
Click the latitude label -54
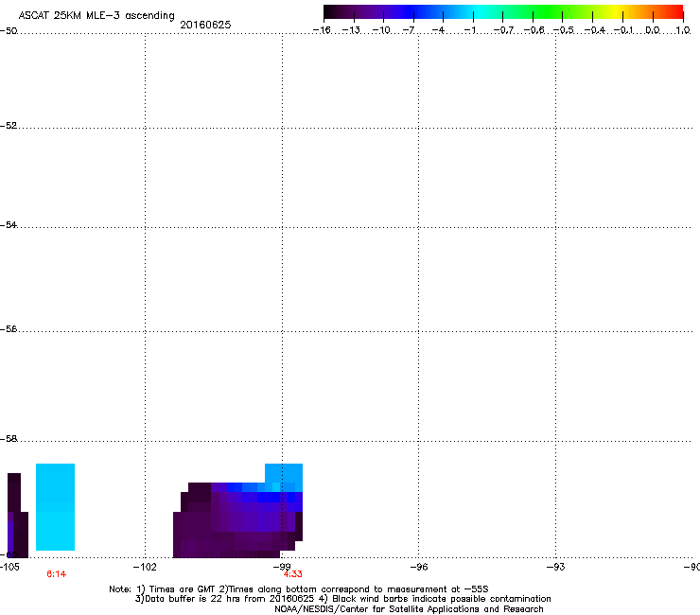[x=9, y=224]
